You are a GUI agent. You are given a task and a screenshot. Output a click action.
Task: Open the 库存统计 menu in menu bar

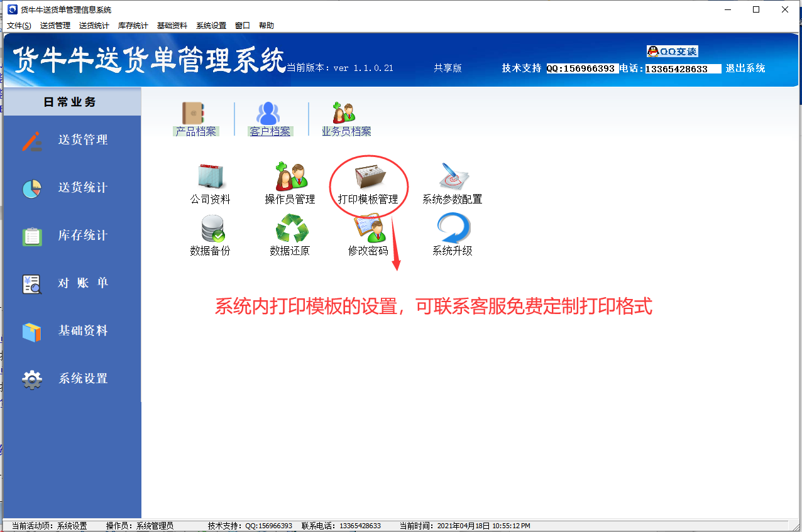[133, 26]
